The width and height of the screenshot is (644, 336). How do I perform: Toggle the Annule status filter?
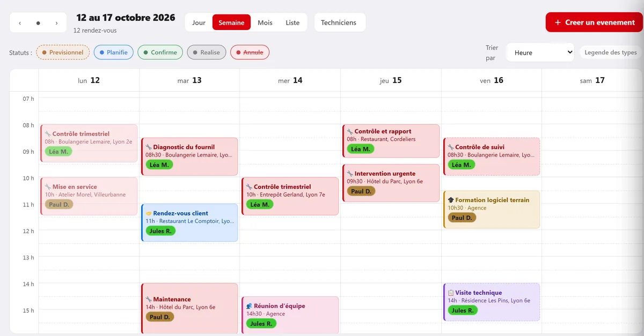coord(250,53)
